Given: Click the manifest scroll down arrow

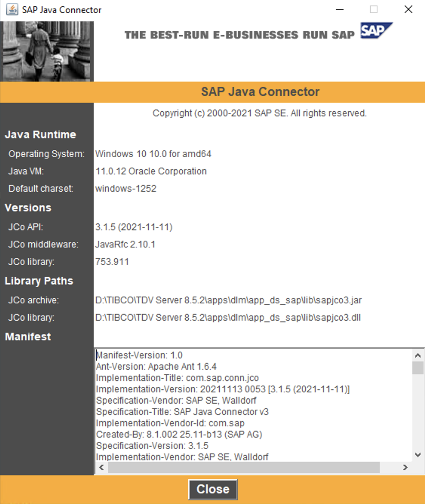Looking at the screenshot, I should pyautogui.click(x=418, y=455).
